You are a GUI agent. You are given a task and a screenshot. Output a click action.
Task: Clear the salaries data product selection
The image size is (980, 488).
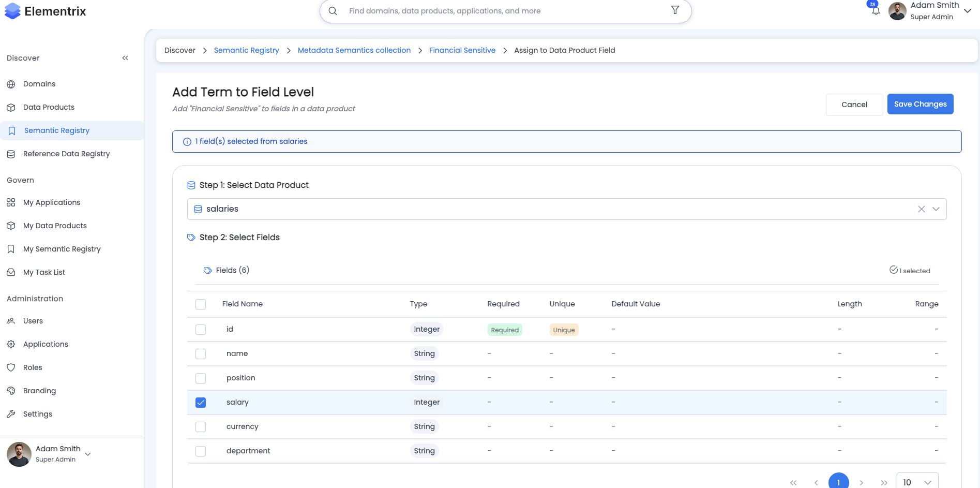pos(921,209)
